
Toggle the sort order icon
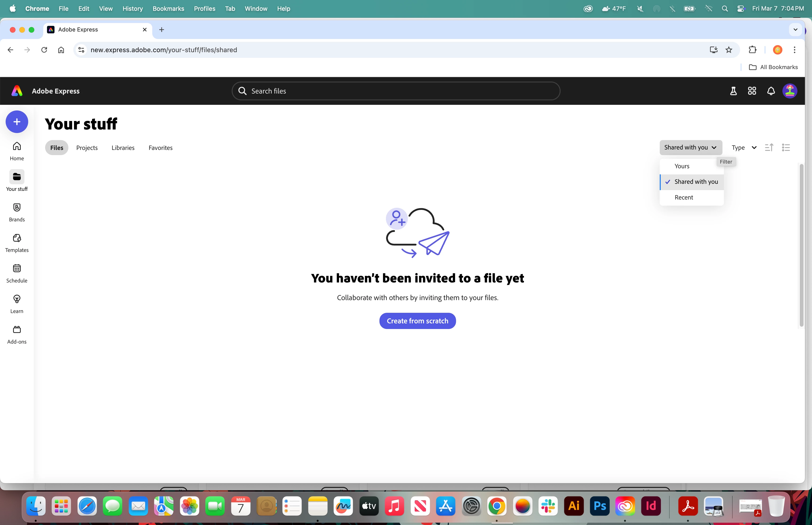pyautogui.click(x=769, y=148)
